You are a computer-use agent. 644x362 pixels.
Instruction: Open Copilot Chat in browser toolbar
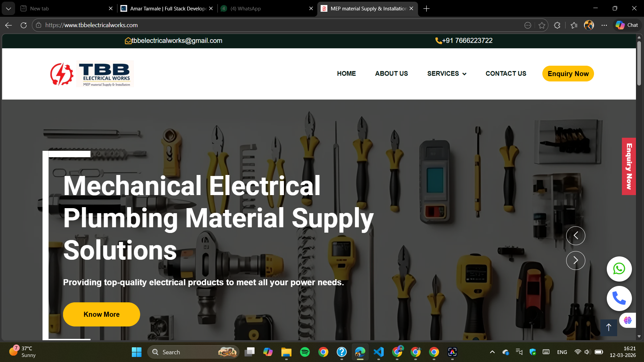[x=627, y=25]
